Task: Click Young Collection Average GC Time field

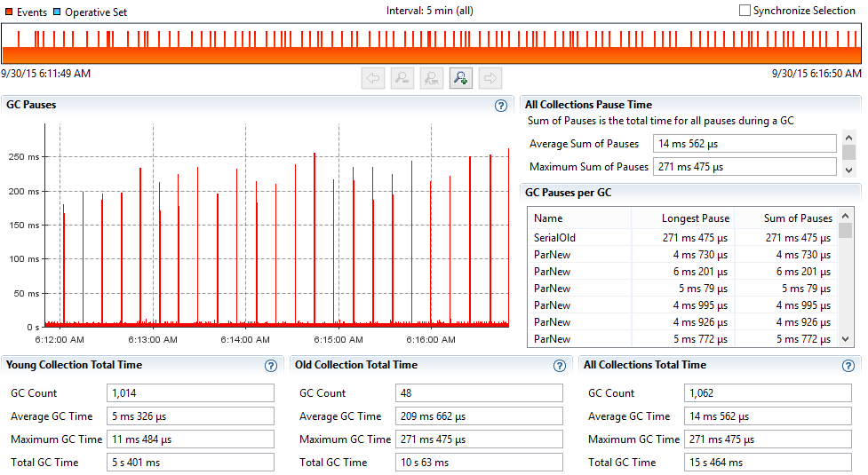Action: point(190,416)
